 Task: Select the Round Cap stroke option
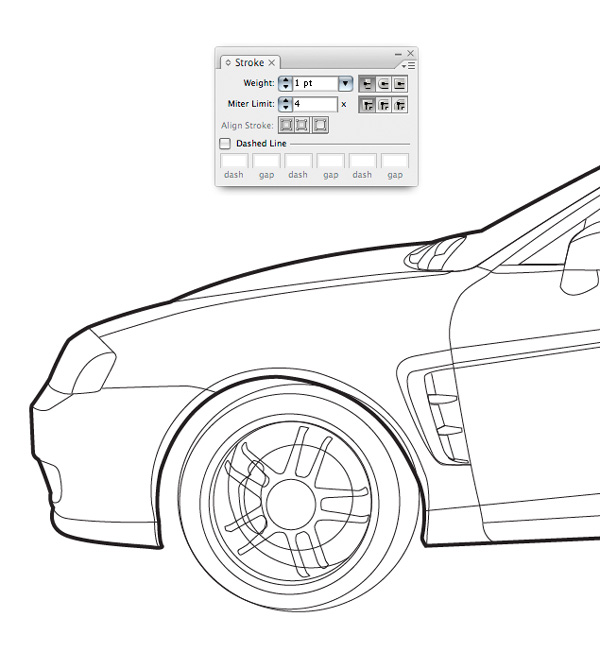pos(383,84)
